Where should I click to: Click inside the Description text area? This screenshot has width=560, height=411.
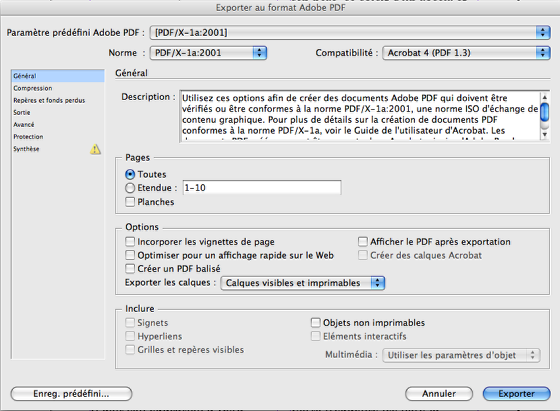pos(360,117)
